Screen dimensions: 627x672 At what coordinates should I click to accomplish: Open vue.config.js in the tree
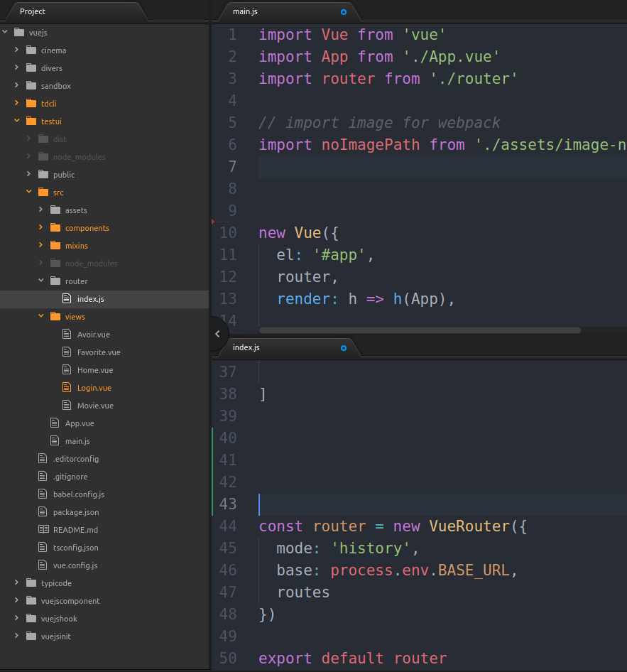click(x=75, y=565)
